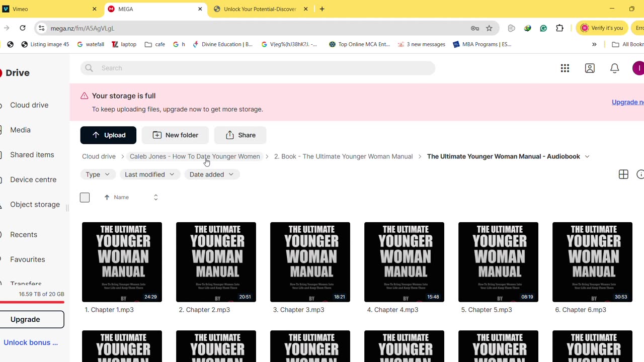644x362 pixels.
Task: Switch to Unlock Your Potential tab
Action: coord(260,9)
